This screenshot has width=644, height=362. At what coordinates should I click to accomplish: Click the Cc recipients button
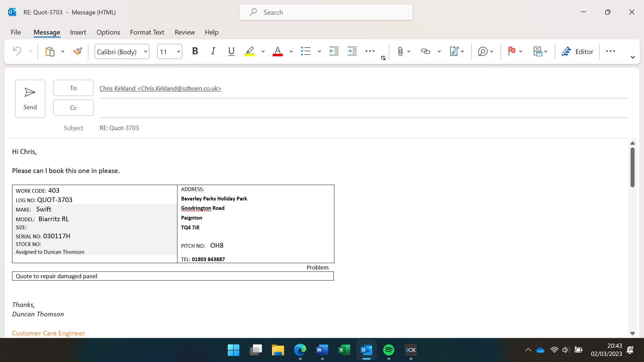pyautogui.click(x=73, y=108)
